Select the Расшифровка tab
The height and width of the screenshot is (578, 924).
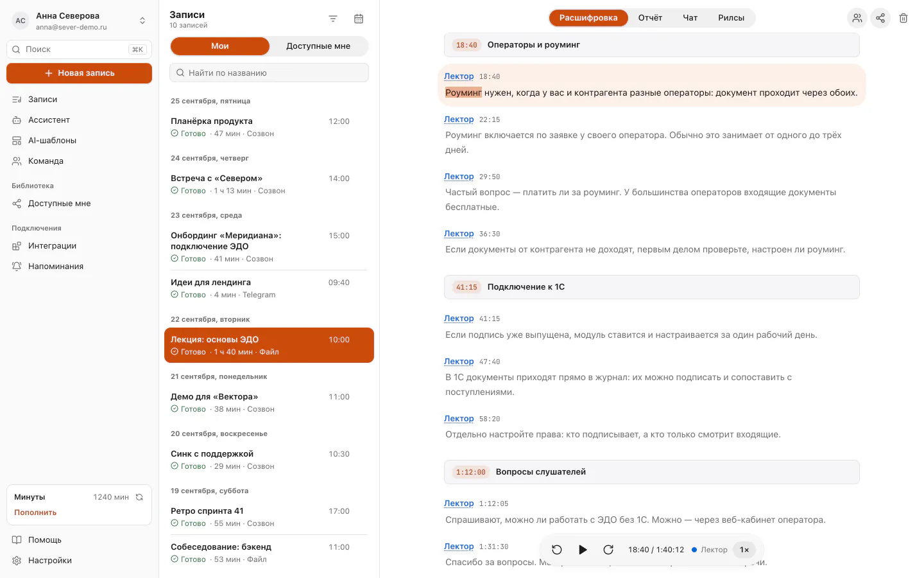[588, 18]
